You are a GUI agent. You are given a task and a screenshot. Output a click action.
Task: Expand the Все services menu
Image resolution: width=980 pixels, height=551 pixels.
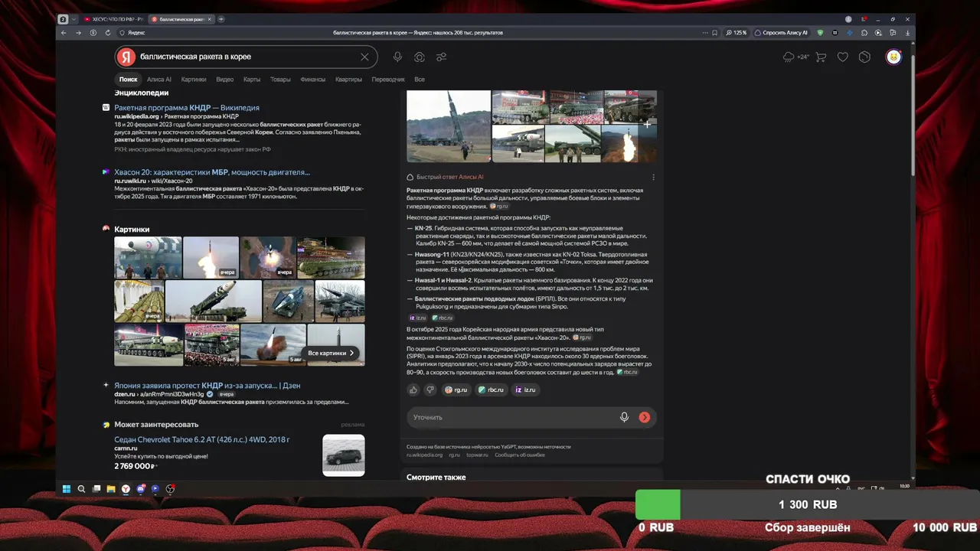click(x=420, y=80)
